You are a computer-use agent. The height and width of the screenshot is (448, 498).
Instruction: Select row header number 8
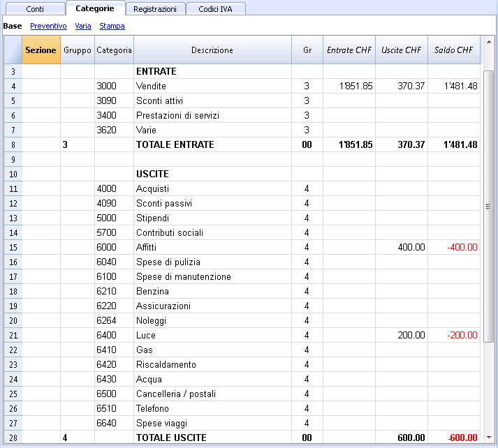coord(13,144)
